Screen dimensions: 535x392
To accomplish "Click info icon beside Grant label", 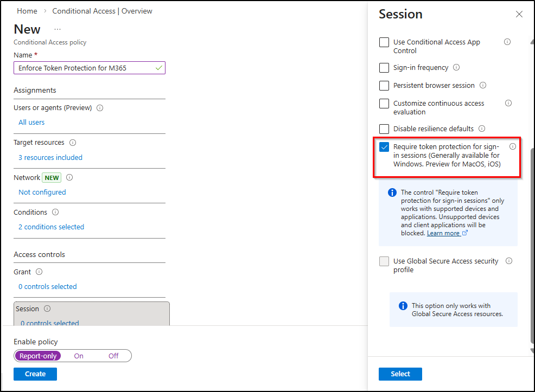I will pos(39,272).
